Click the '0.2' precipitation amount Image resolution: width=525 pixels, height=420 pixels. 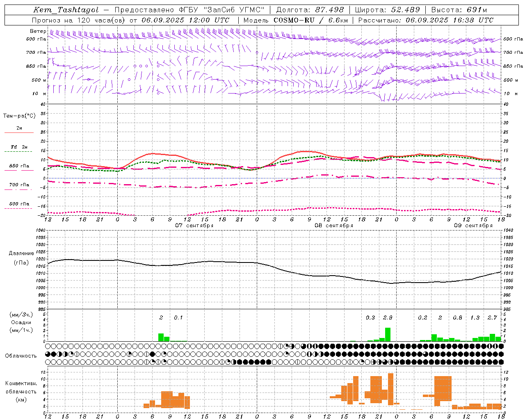(x=422, y=317)
